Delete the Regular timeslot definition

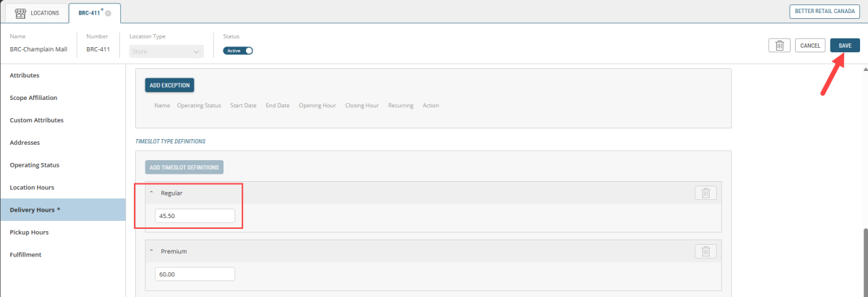[x=706, y=193]
